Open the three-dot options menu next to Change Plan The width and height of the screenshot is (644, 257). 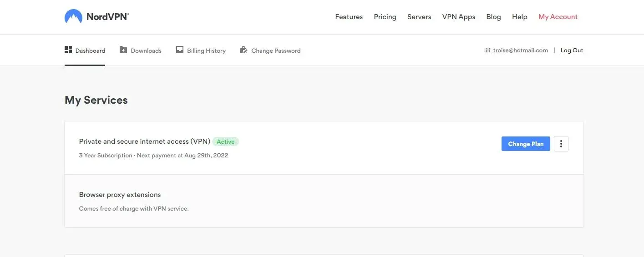(561, 144)
